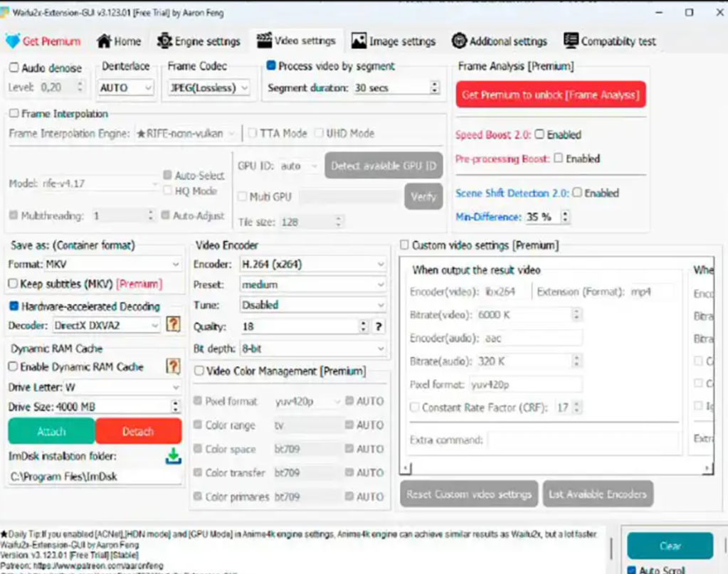Viewport: 728px width, 574px height.
Task: Click the Home house icon
Action: click(104, 41)
